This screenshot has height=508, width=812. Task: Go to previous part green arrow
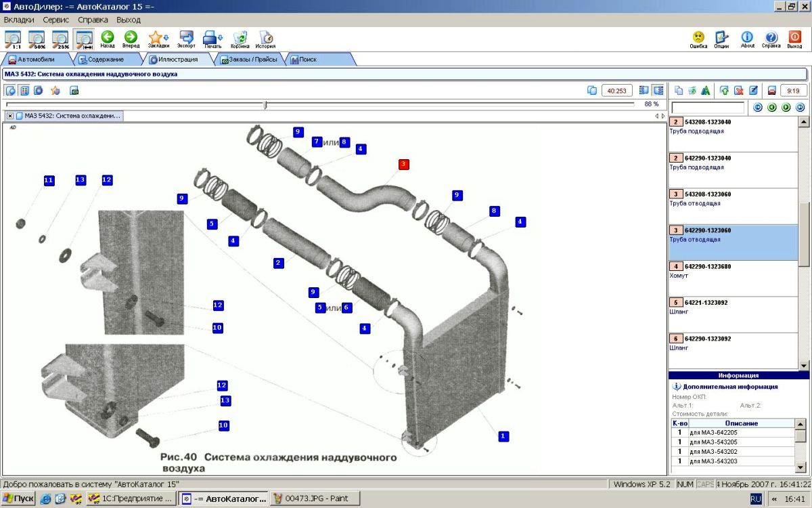(x=772, y=107)
